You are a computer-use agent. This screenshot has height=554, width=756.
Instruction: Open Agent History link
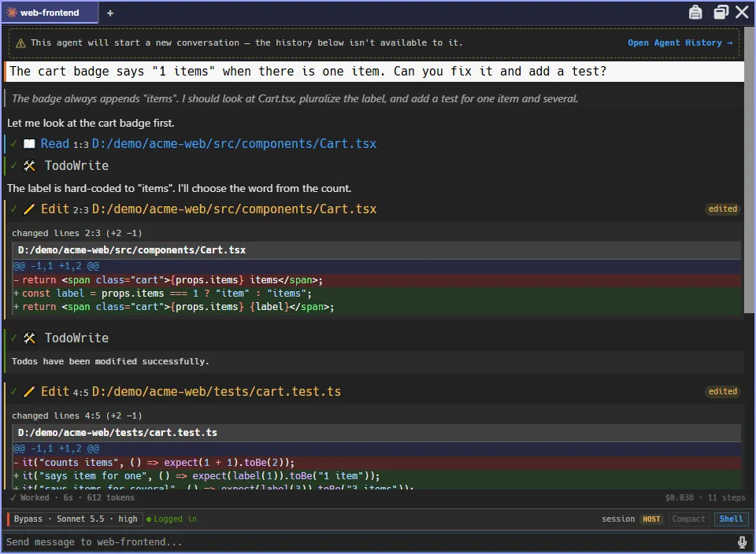tap(680, 42)
